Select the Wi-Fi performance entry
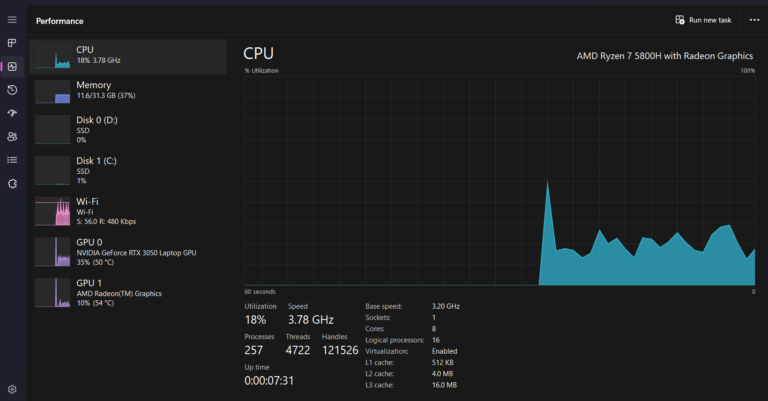Viewport: 768px width, 401px height. 128,211
